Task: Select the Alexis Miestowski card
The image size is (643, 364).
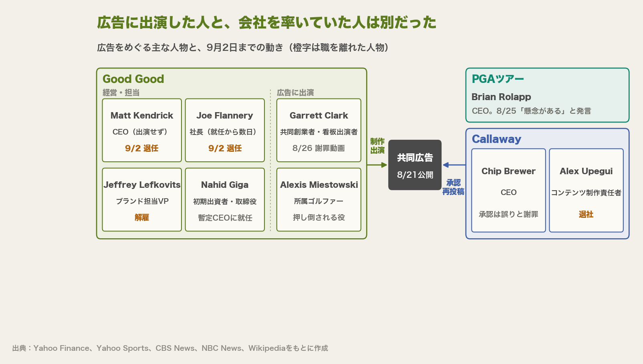Action: point(319,199)
